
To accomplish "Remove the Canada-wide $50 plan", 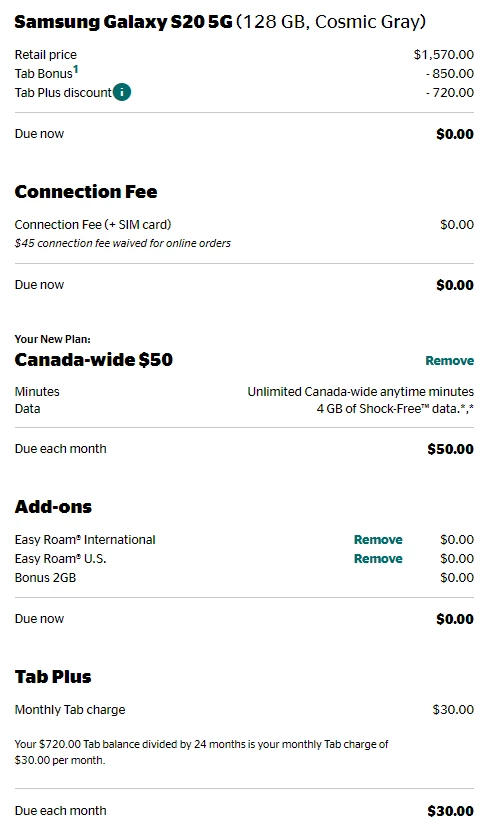I will pos(450,361).
